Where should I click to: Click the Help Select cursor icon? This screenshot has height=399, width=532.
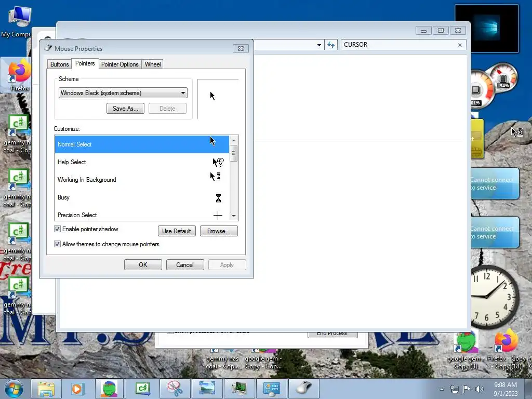click(x=218, y=162)
